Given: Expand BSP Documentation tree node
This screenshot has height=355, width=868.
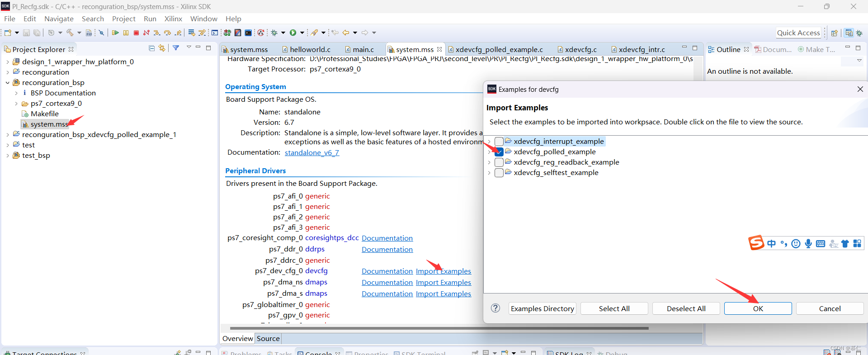Looking at the screenshot, I should tap(16, 93).
